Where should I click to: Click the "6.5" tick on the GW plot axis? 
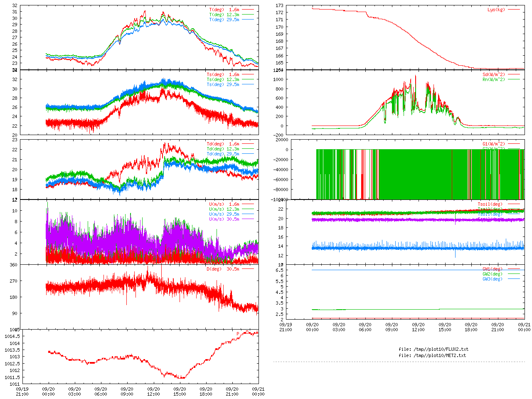(x=280, y=270)
